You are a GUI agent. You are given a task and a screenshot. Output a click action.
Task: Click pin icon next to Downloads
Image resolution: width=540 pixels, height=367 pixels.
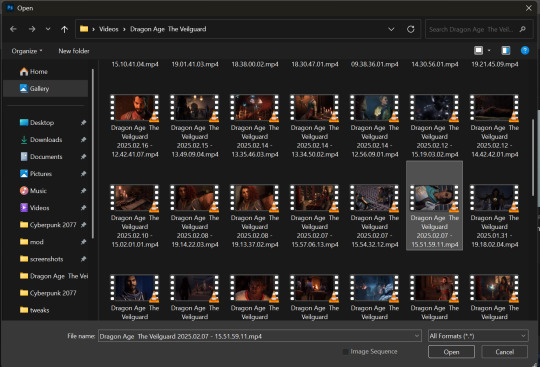point(83,140)
